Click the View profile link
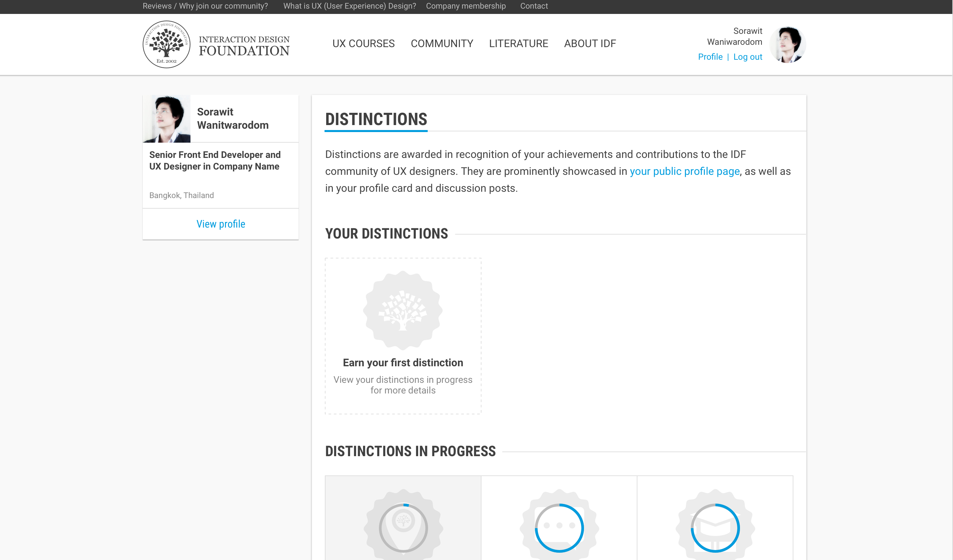This screenshot has width=953, height=560. click(x=220, y=224)
